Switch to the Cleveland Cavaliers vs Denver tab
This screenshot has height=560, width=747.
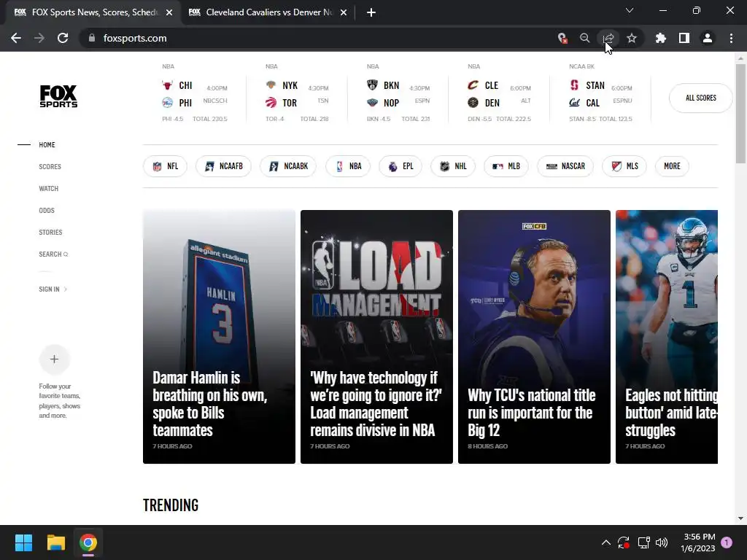267,12
